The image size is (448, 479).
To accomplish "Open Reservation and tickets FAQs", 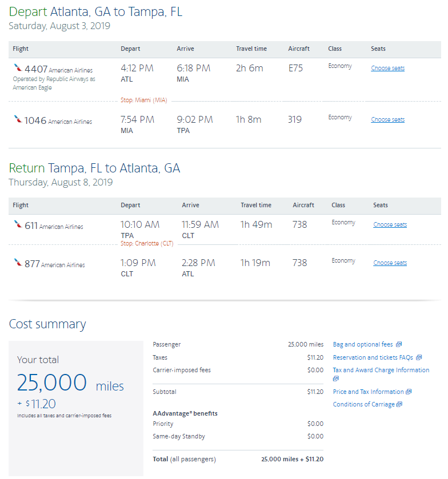I will click(x=373, y=357).
